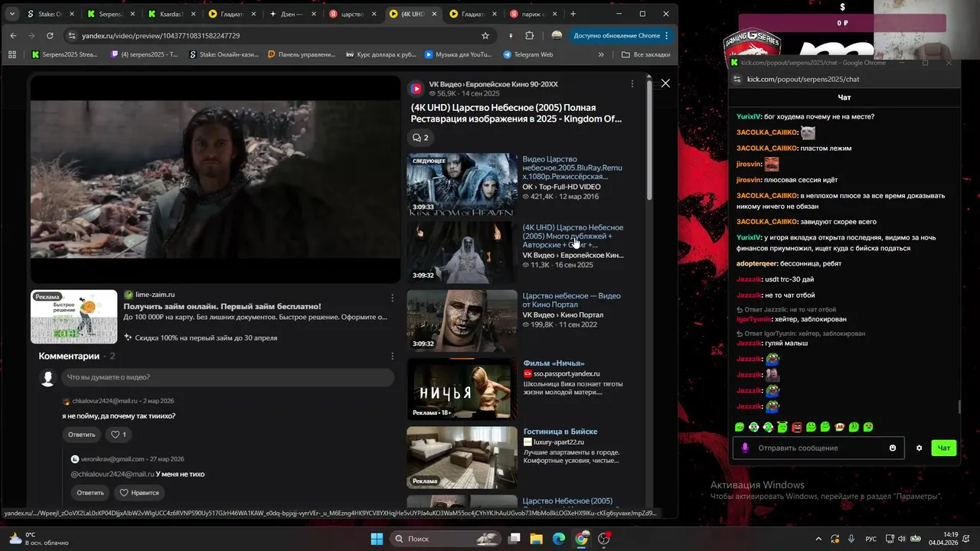Click Ответить under veronikrav reply
Screen dimensions: 980x551
pos(90,493)
